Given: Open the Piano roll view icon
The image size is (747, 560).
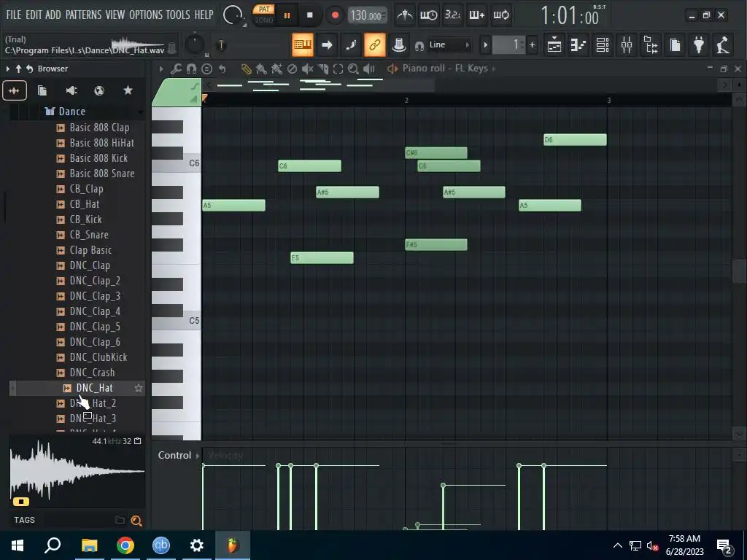Looking at the screenshot, I should point(578,45).
